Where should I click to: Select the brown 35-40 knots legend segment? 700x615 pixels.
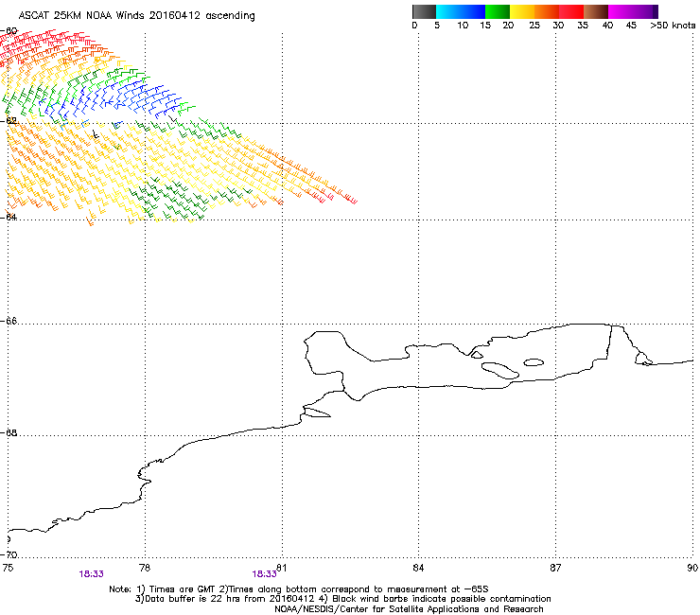(x=596, y=11)
